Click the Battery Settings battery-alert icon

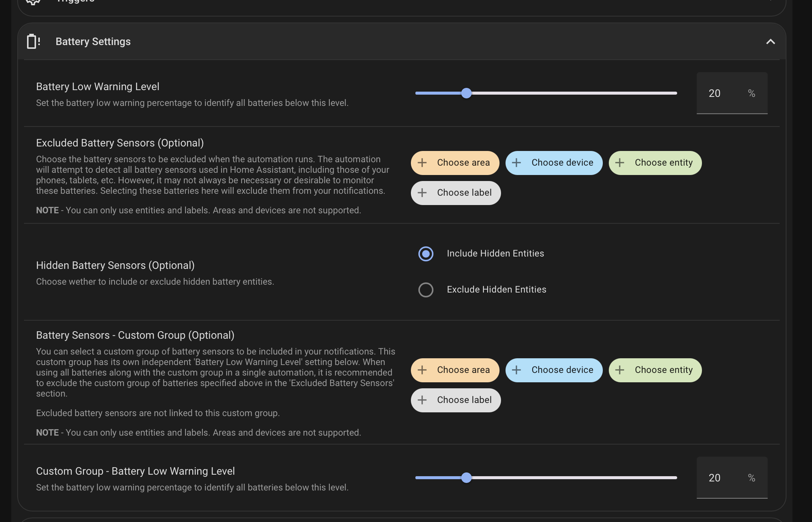coord(33,41)
